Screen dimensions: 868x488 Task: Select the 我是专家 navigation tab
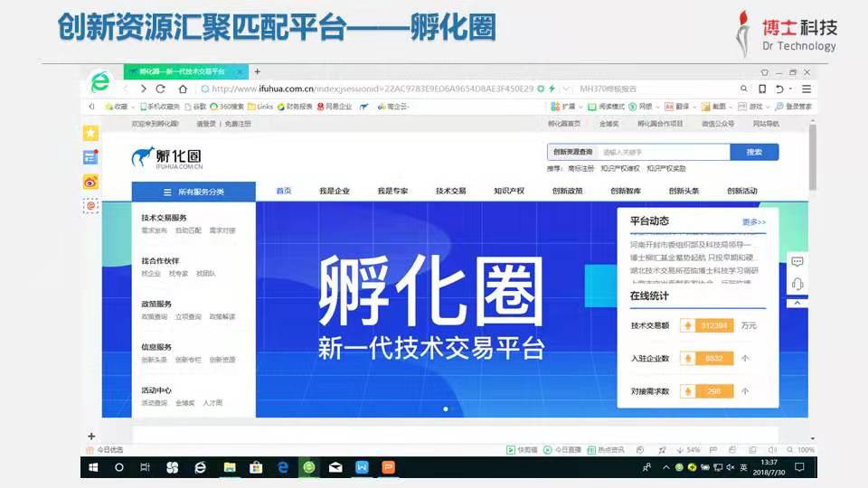click(392, 191)
